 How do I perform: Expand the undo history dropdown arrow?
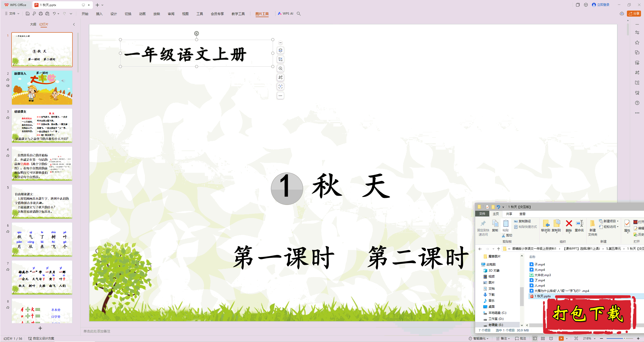click(58, 14)
